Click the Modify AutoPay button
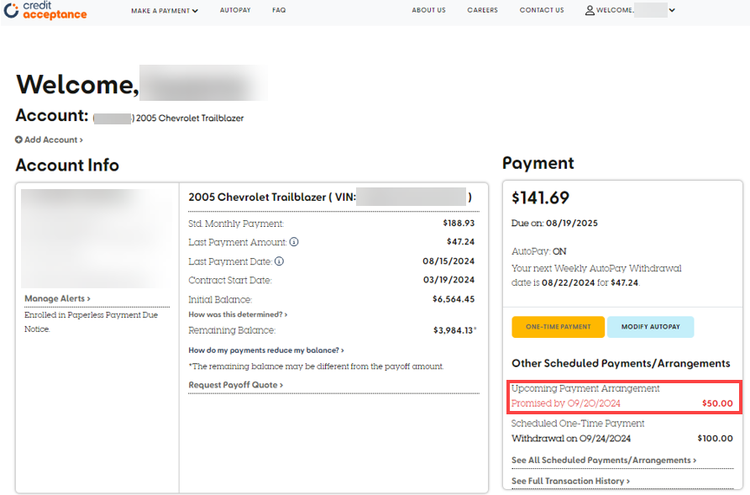Screen dimensions: 750x495 tap(650, 327)
